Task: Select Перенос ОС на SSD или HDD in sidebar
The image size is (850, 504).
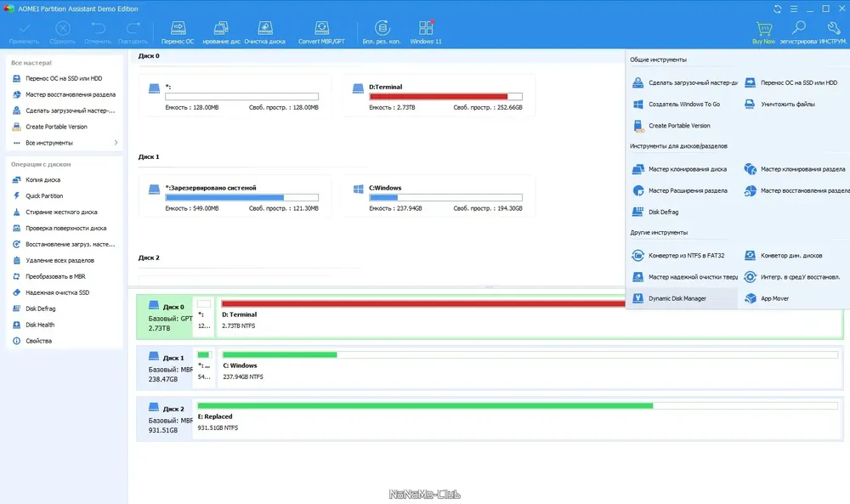Action: point(64,78)
